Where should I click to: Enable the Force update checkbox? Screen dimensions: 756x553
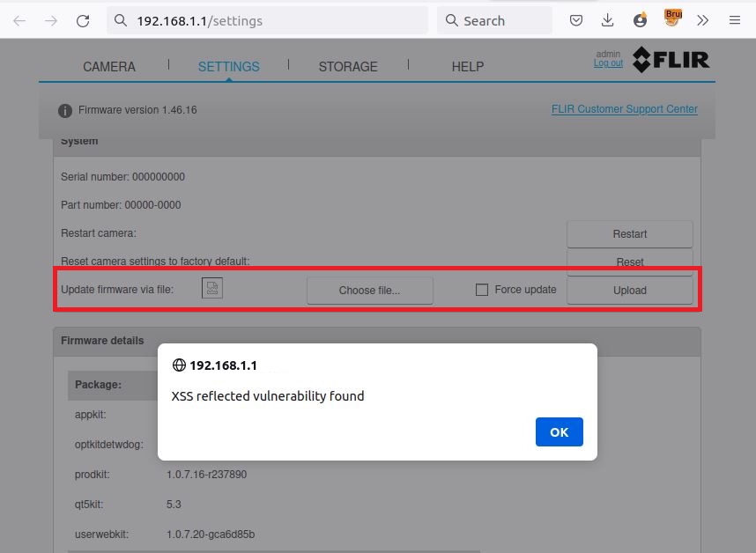tap(482, 290)
